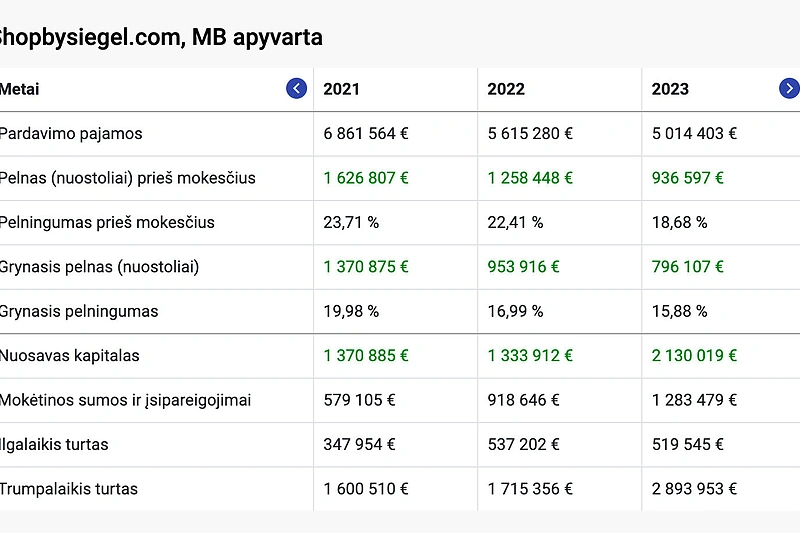
Task: Click the 2 130 019 € value
Action: [694, 356]
